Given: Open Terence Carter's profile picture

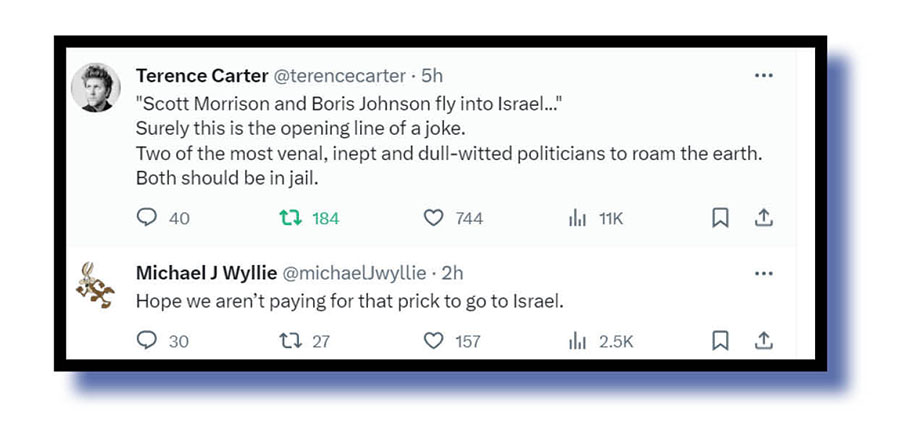Looking at the screenshot, I should click(96, 88).
